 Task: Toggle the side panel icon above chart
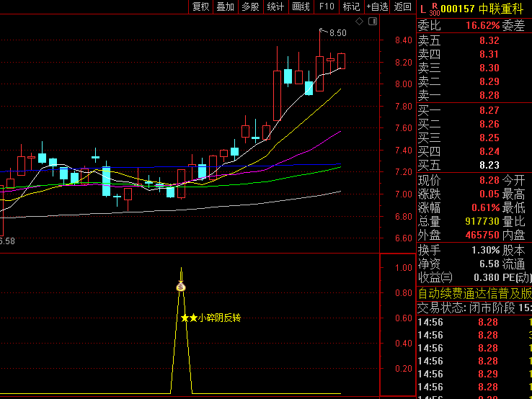373,22
